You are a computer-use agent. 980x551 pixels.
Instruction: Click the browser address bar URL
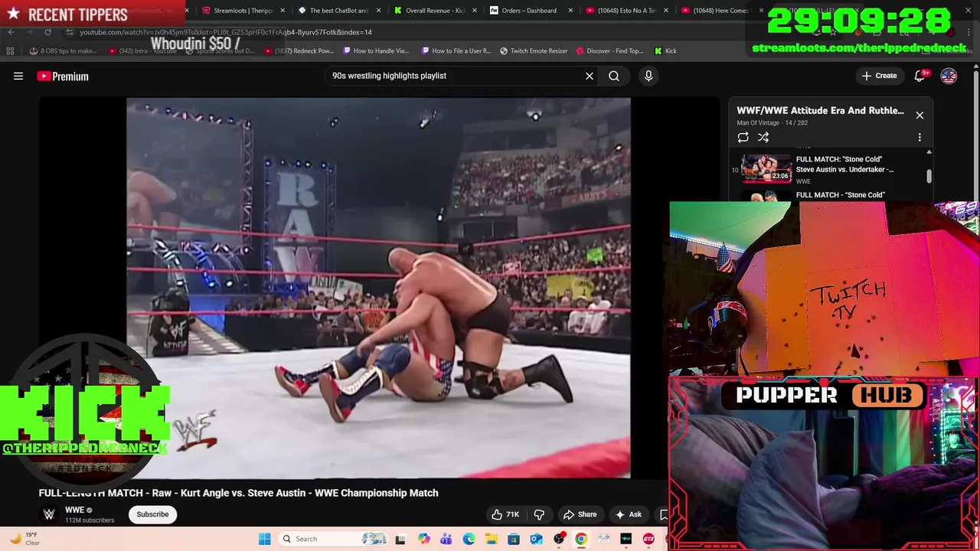click(226, 32)
